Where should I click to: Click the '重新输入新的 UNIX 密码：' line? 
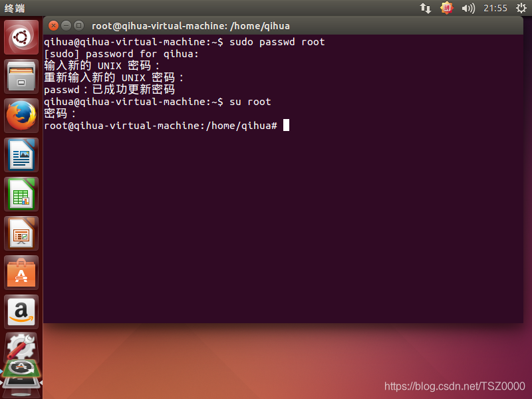pyautogui.click(x=114, y=78)
